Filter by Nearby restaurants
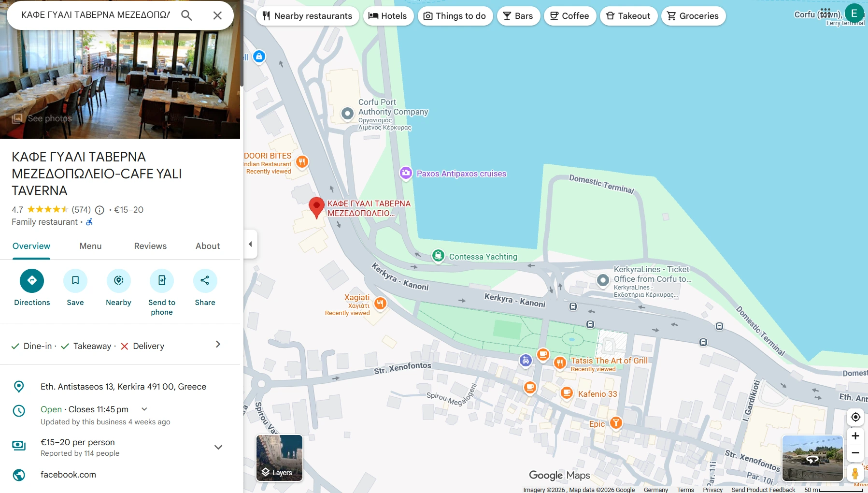Screen dimensions: 868x493 [307, 16]
